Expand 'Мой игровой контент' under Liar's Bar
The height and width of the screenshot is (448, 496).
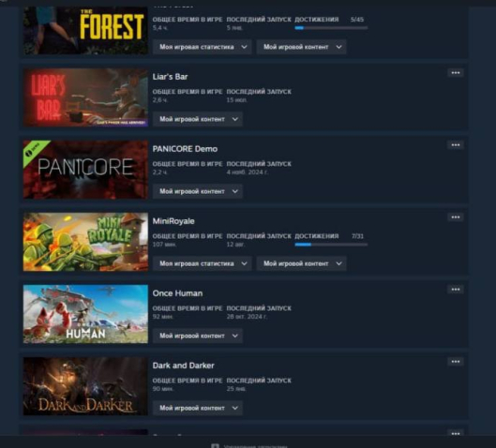[198, 119]
